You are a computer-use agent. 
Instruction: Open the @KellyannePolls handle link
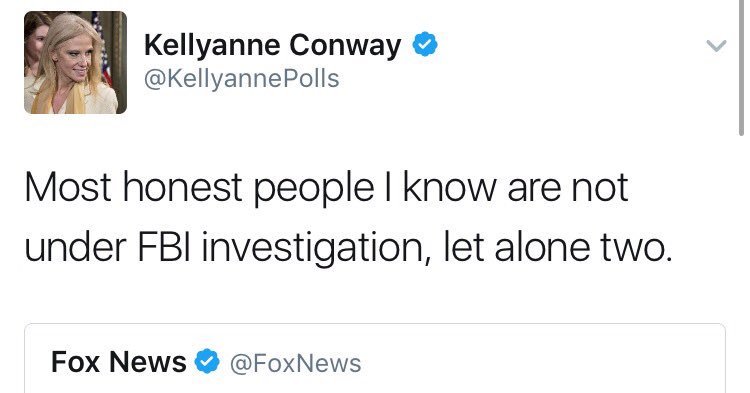(x=242, y=79)
